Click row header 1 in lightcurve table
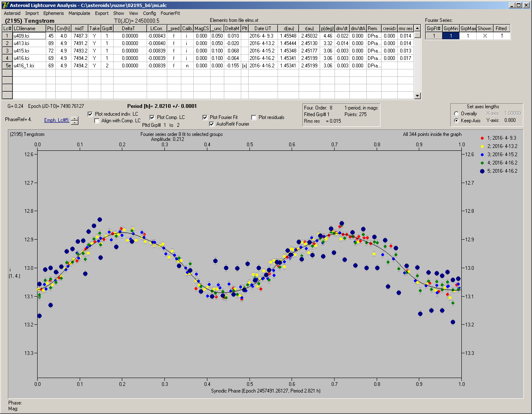532x414 pixels. tap(7, 36)
